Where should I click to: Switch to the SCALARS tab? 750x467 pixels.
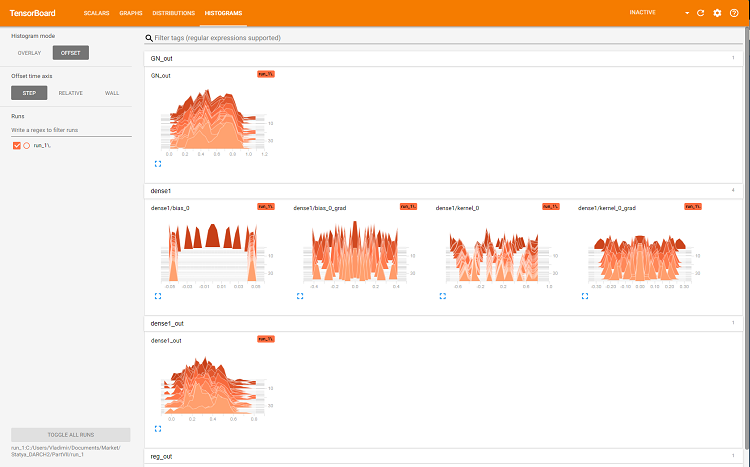tap(97, 13)
